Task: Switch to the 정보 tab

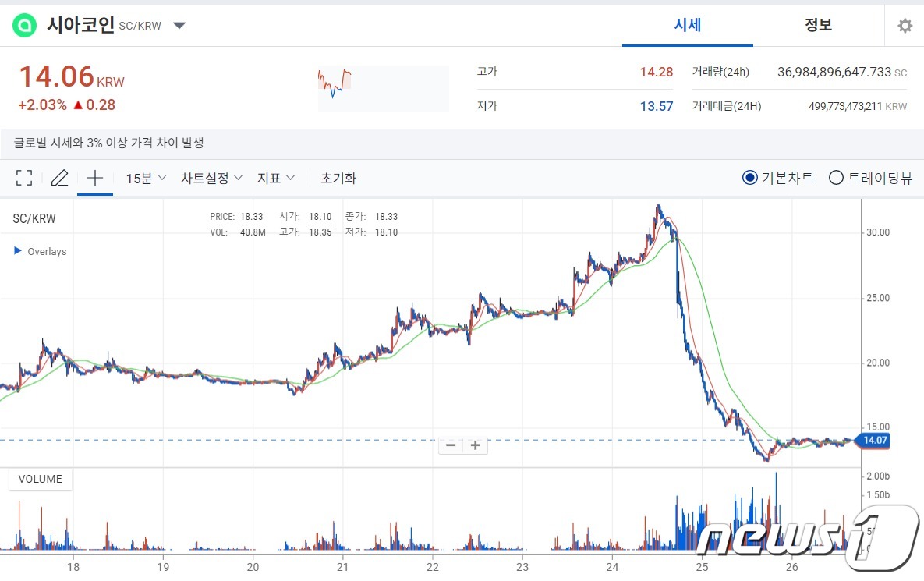Action: tap(817, 24)
